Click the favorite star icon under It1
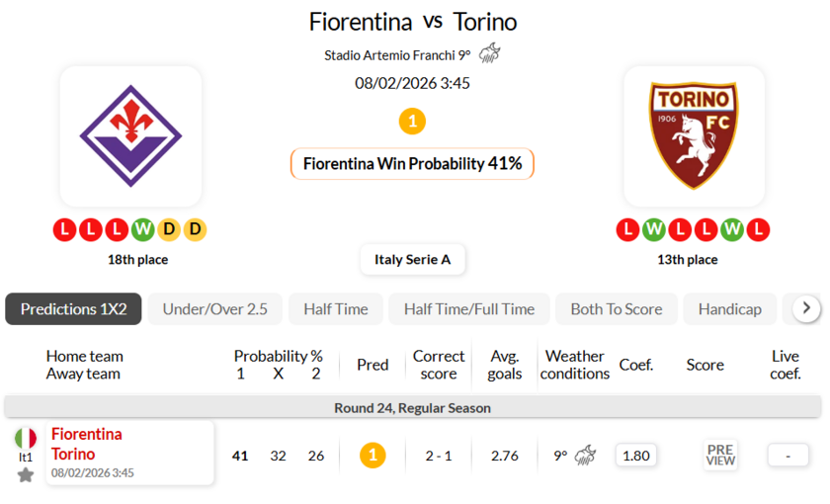Image resolution: width=830 pixels, height=504 pixels. pos(26,474)
